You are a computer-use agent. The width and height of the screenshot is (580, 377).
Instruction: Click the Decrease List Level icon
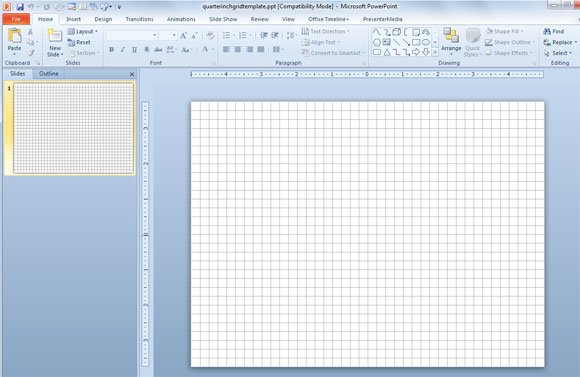(x=264, y=36)
